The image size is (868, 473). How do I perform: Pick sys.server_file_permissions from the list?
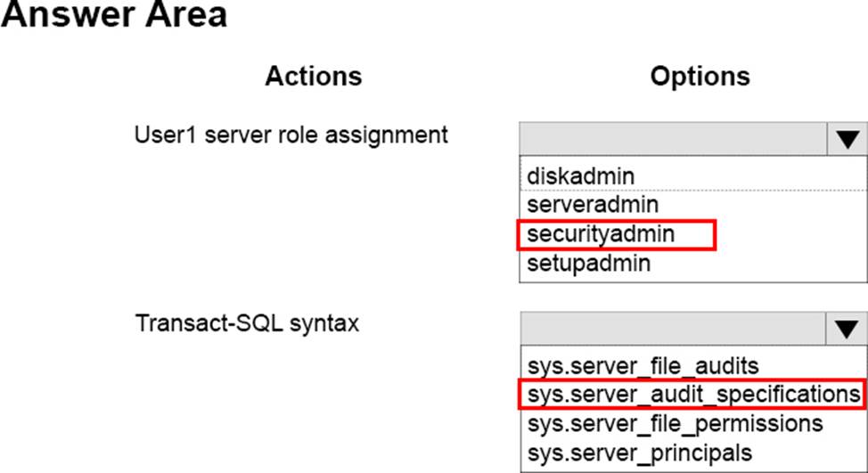(675, 422)
